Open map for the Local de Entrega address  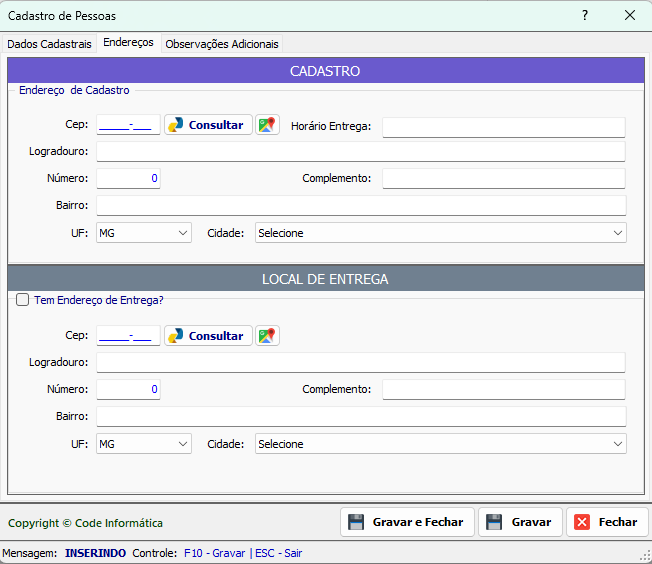(x=267, y=336)
